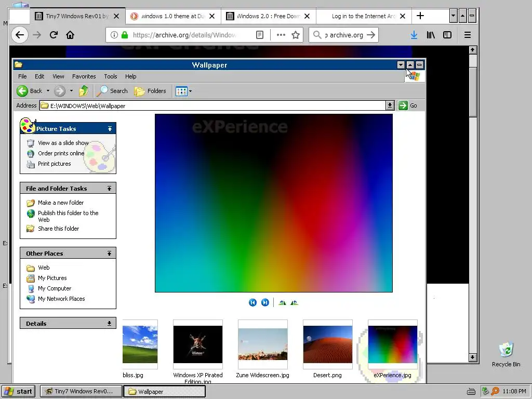Toggle the browser sidebar icon
The image size is (532, 399).
[x=447, y=35]
